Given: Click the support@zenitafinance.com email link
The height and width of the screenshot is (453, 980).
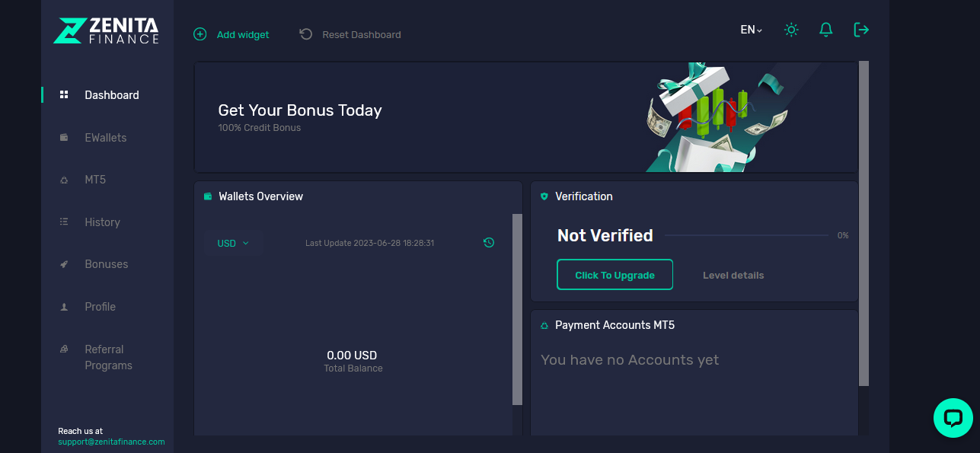Looking at the screenshot, I should pyautogui.click(x=111, y=442).
